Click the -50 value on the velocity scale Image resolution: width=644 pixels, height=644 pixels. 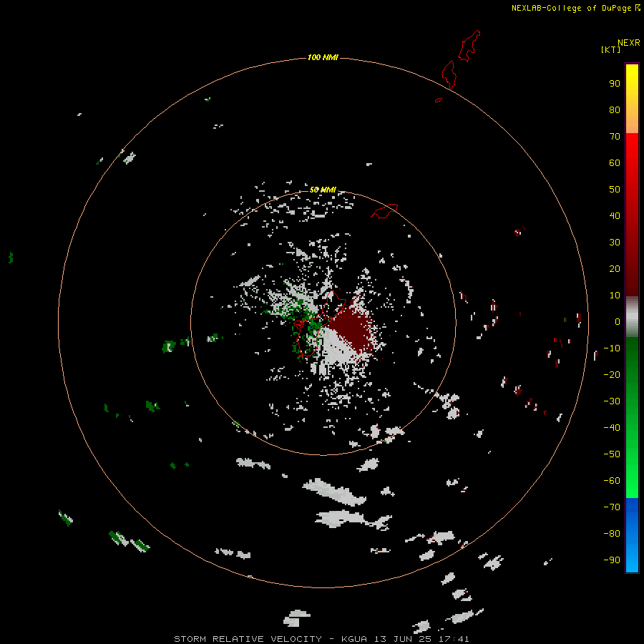click(x=612, y=454)
